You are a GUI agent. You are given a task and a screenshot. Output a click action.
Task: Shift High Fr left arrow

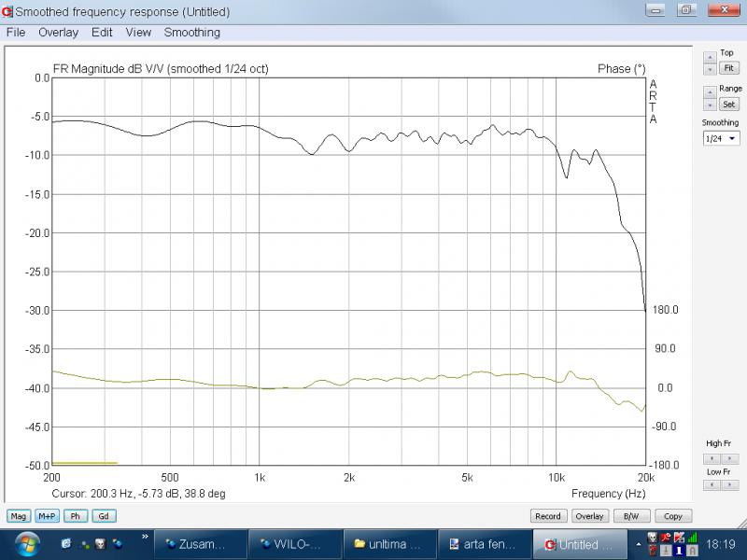(712, 458)
